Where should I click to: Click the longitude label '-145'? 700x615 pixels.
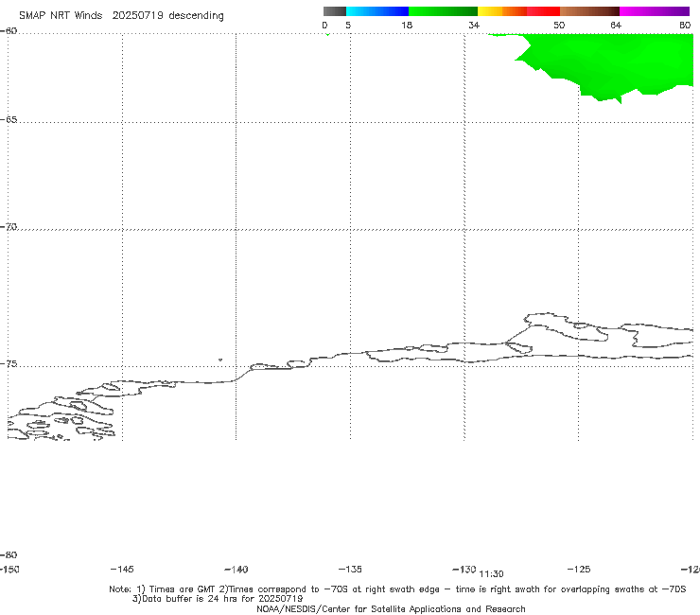tap(122, 569)
